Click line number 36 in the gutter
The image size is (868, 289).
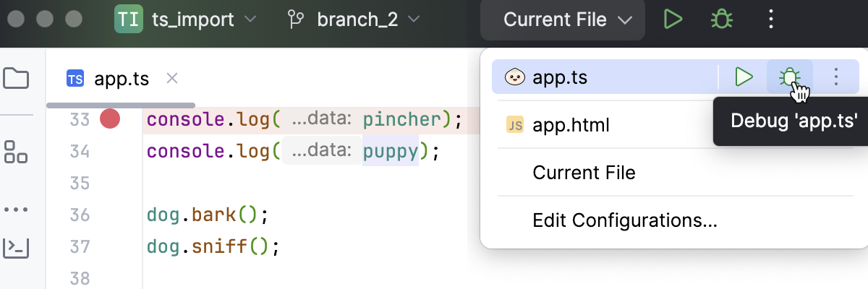[x=80, y=215]
